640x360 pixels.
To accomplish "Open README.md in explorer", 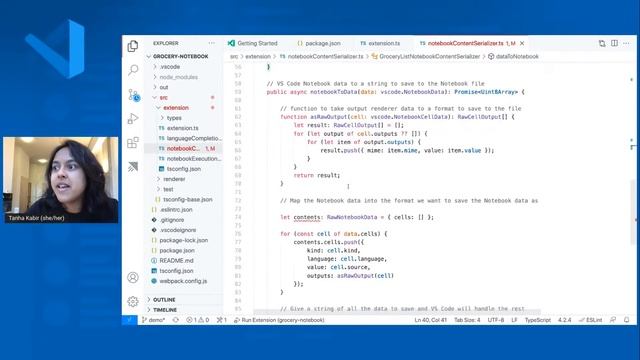I will coord(176,260).
